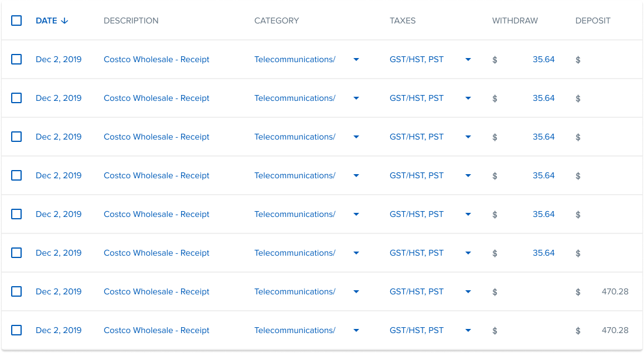This screenshot has height=353, width=644.
Task: Expand the Taxes dropdown arrow in first row
Action: 468,59
